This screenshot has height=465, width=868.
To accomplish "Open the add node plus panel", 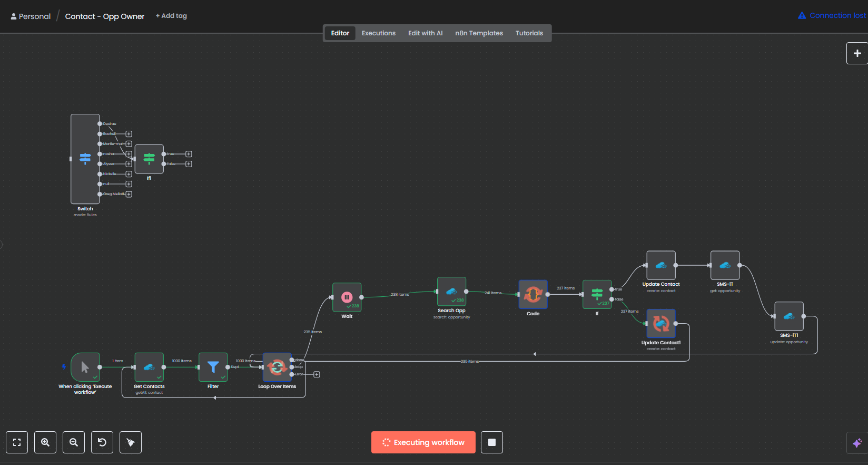I will pyautogui.click(x=857, y=53).
